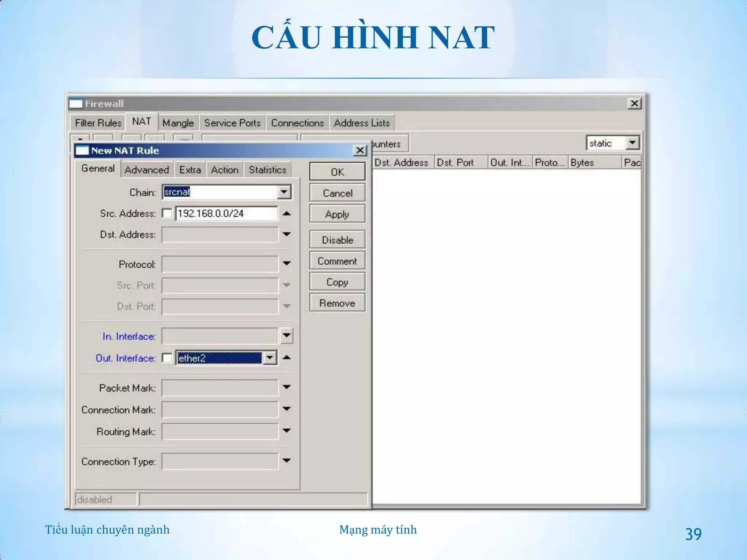Close the New NAT Rule dialog
Image resolution: width=747 pixels, height=560 pixels.
click(360, 150)
